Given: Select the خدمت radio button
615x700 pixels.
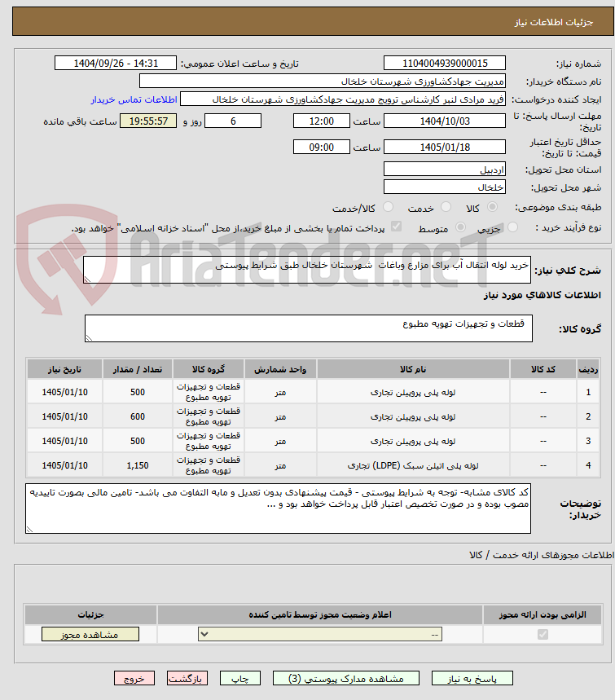Looking at the screenshot, I should pyautogui.click(x=446, y=207).
